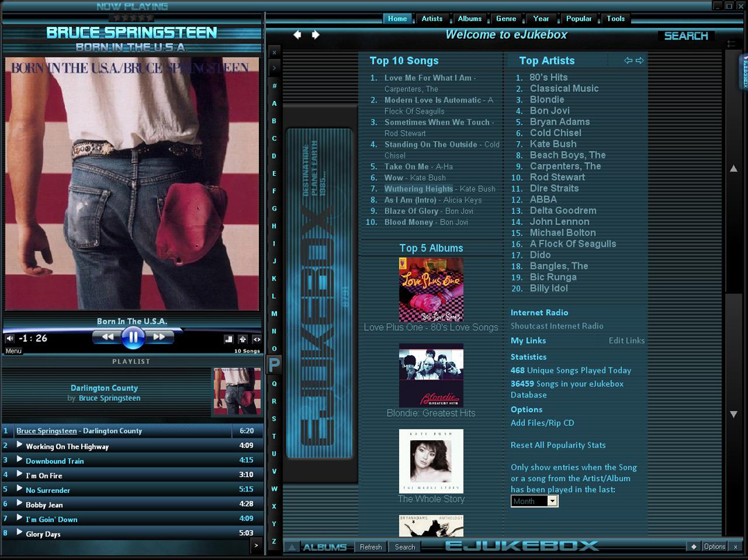Select Kate Bush in Top Artists
This screenshot has width=748, height=560.
[x=553, y=144]
